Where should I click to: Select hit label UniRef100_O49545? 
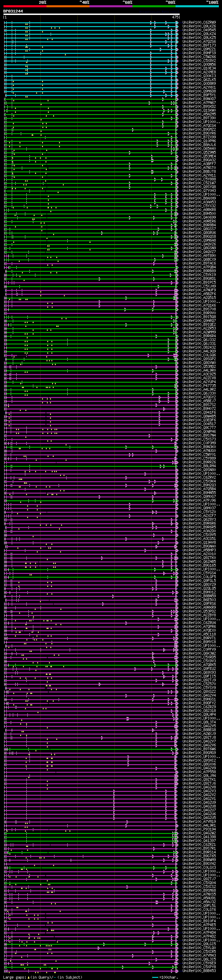pos(199,30)
